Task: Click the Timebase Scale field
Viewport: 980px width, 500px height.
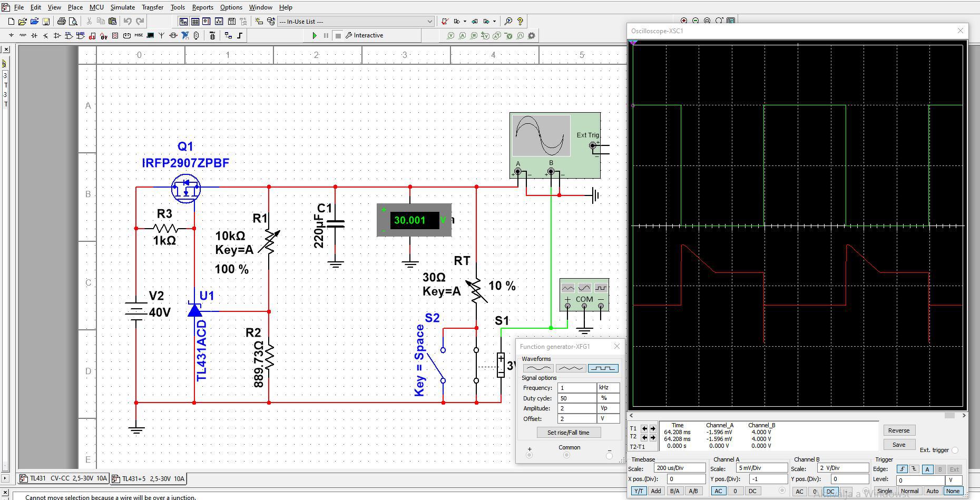Action: click(x=679, y=468)
